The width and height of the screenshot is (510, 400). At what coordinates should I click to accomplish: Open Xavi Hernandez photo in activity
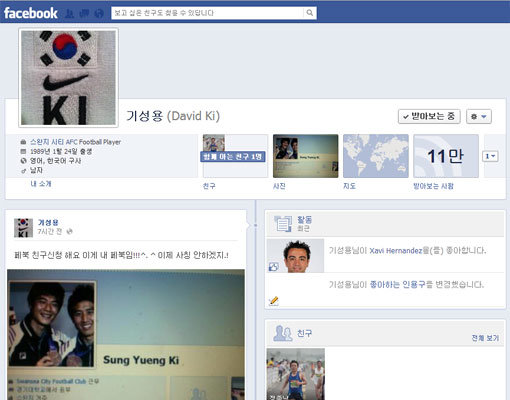295,256
